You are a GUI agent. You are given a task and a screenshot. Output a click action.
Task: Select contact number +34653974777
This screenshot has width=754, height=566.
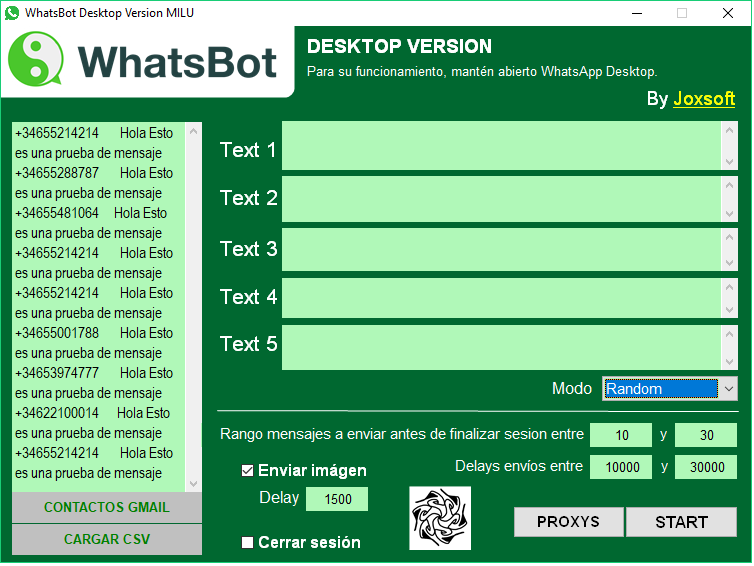tap(57, 373)
